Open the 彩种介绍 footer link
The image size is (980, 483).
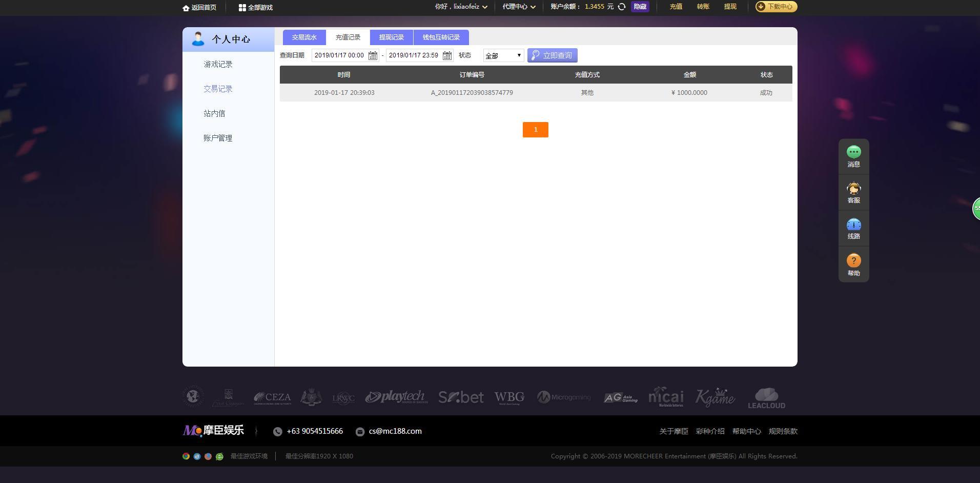pos(710,432)
